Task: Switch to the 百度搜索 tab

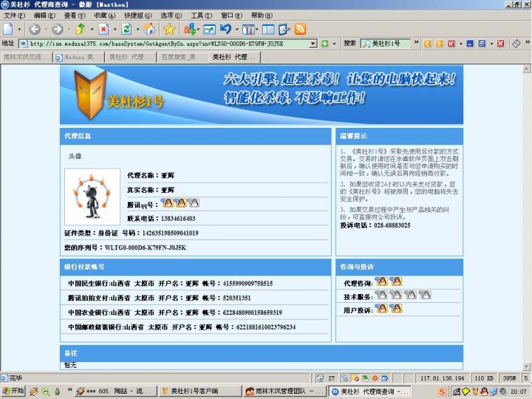Action: tap(181, 57)
